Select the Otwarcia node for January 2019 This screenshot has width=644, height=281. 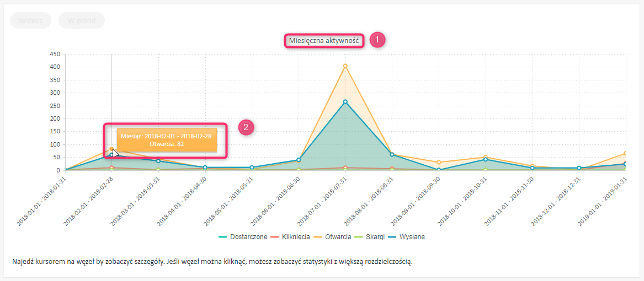click(625, 153)
